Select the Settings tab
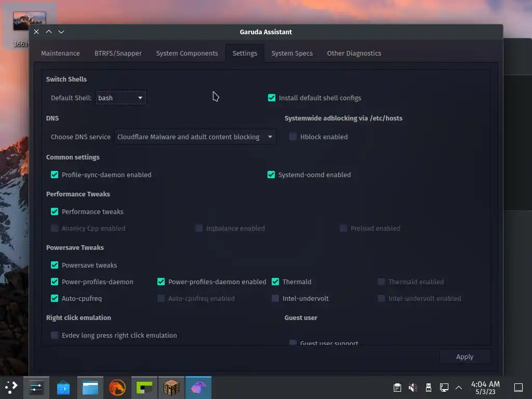The width and height of the screenshot is (532, 399). [245, 54]
